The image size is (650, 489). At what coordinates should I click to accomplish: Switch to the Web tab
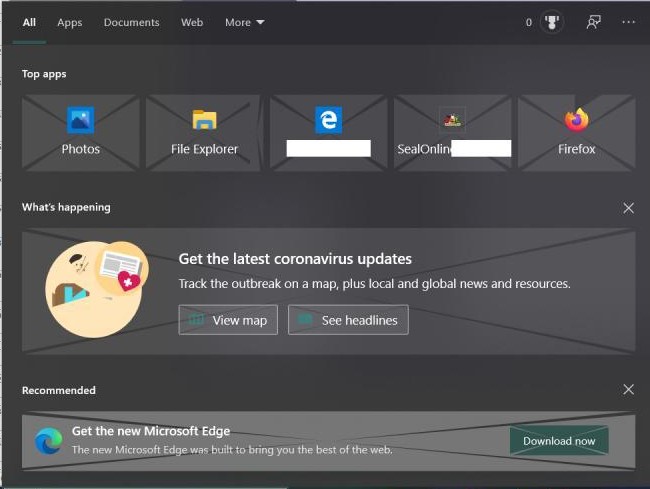pyautogui.click(x=192, y=22)
